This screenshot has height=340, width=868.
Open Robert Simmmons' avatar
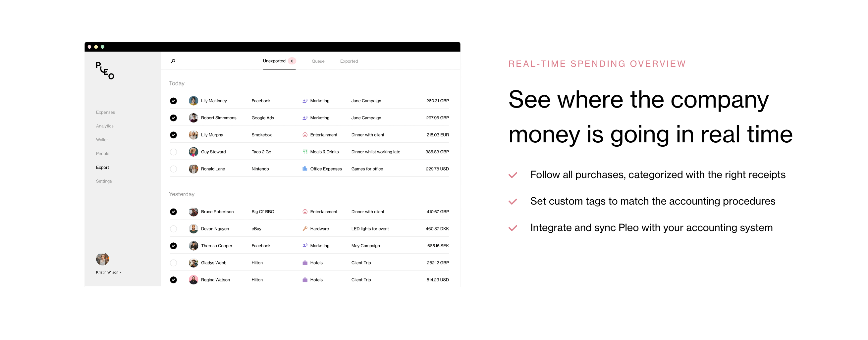pyautogui.click(x=193, y=118)
